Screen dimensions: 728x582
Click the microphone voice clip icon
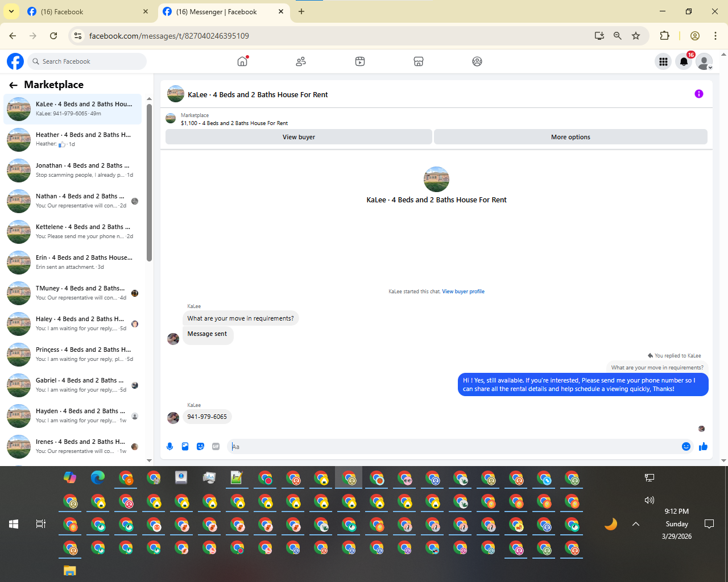tap(169, 447)
